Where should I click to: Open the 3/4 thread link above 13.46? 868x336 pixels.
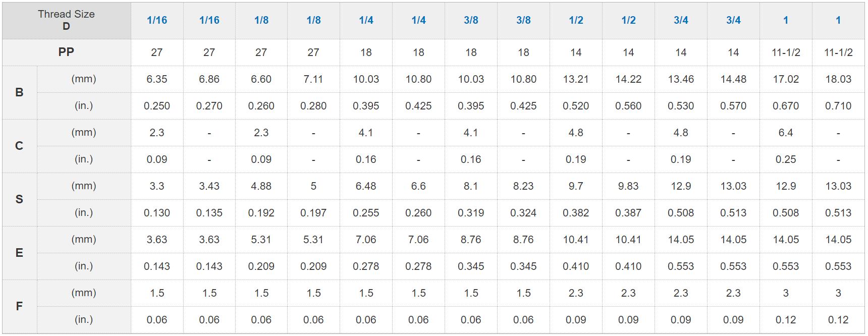pyautogui.click(x=681, y=20)
